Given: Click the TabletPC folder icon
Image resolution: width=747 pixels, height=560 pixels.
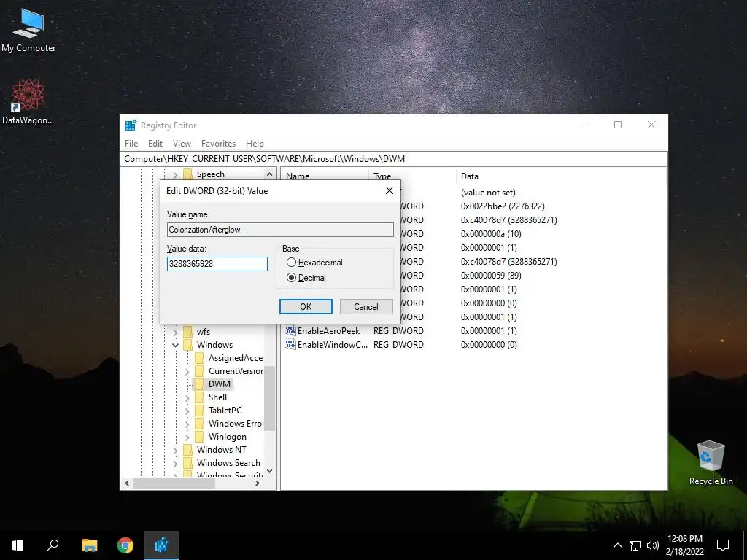Looking at the screenshot, I should [x=200, y=410].
